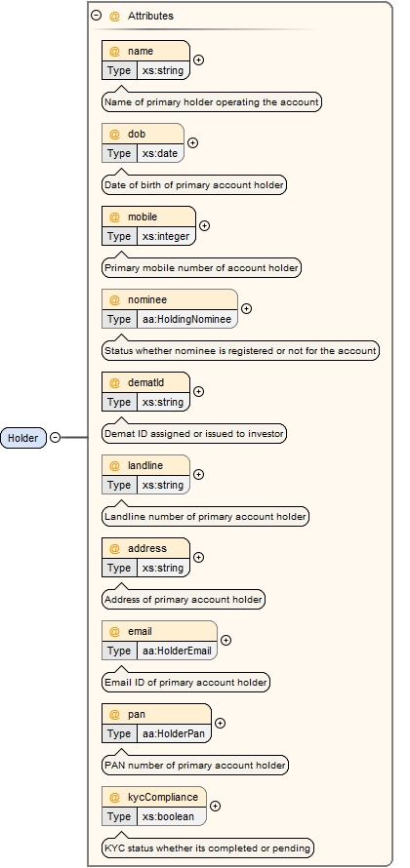Click the mobile attribute header
The height and width of the screenshot is (868, 410).
click(x=148, y=217)
